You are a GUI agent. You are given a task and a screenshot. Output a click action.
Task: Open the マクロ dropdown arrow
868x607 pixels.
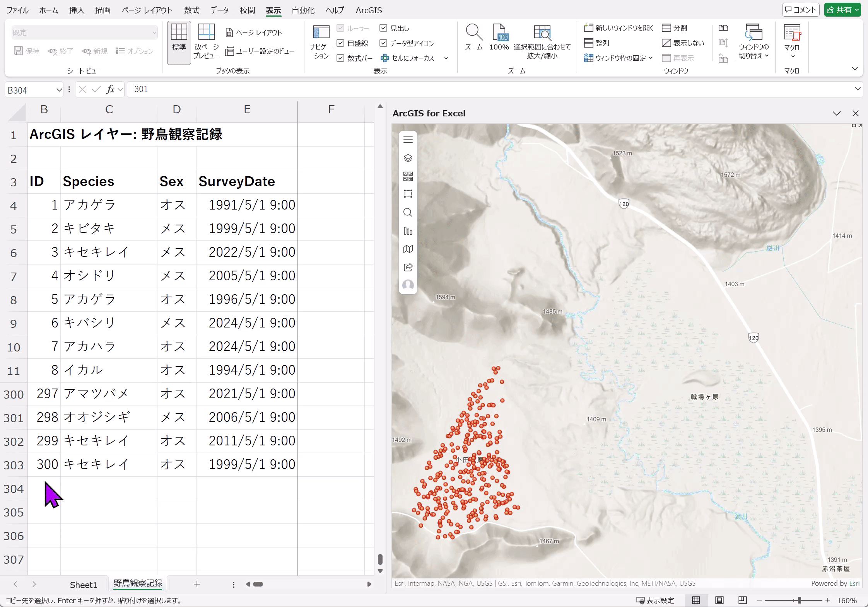(x=793, y=56)
